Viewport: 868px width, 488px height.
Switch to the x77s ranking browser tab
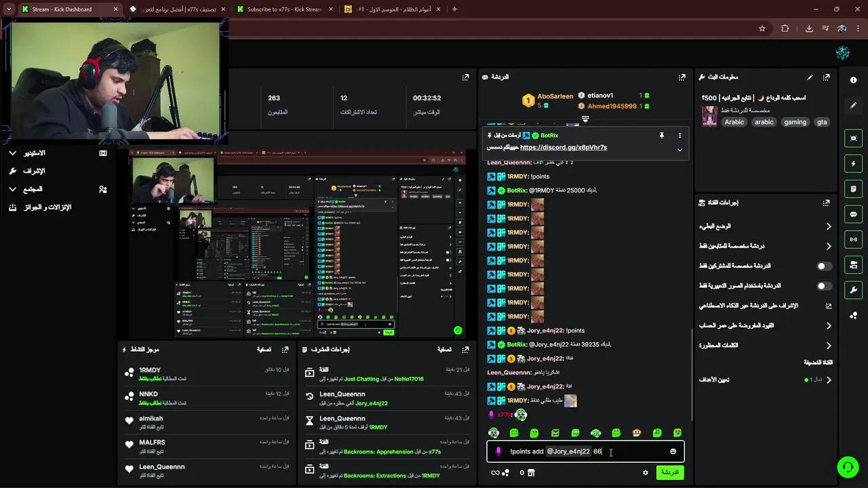point(178,9)
